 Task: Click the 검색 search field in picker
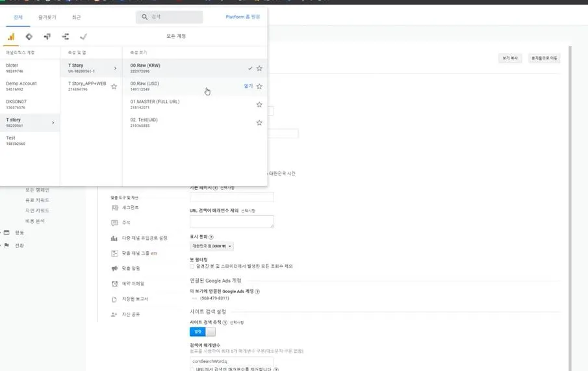[170, 17]
